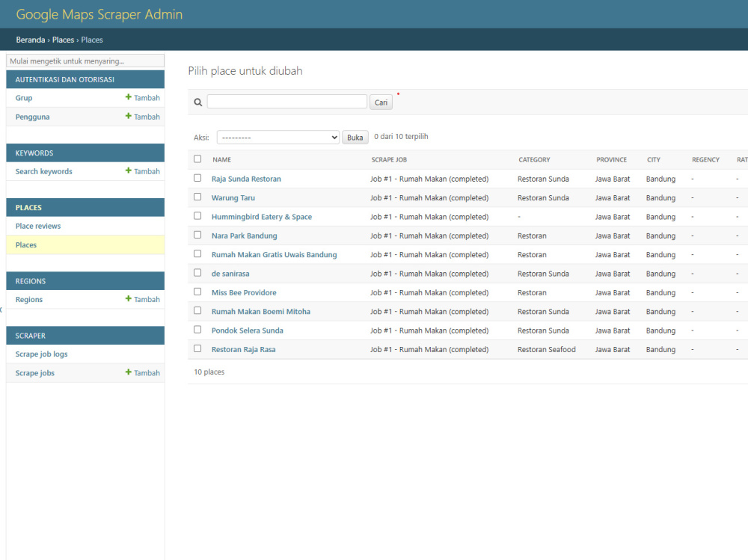
Task: Open the Aksi action dropdown
Action: coord(278,138)
